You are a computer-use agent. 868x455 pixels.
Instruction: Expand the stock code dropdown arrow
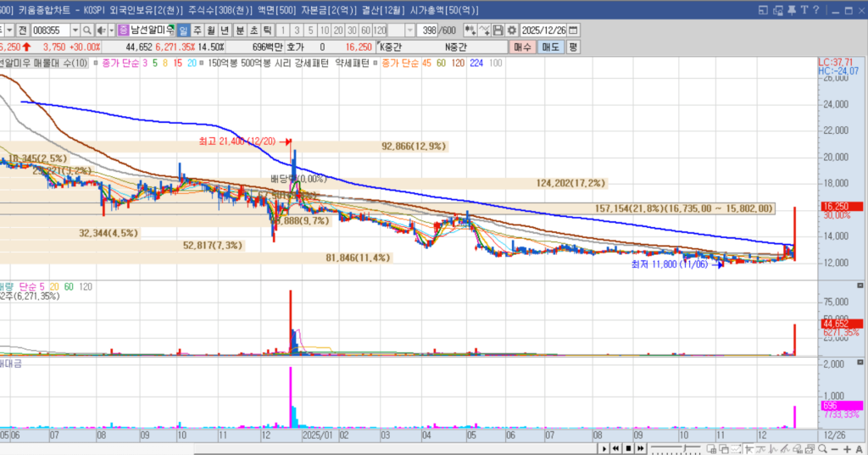(75, 30)
